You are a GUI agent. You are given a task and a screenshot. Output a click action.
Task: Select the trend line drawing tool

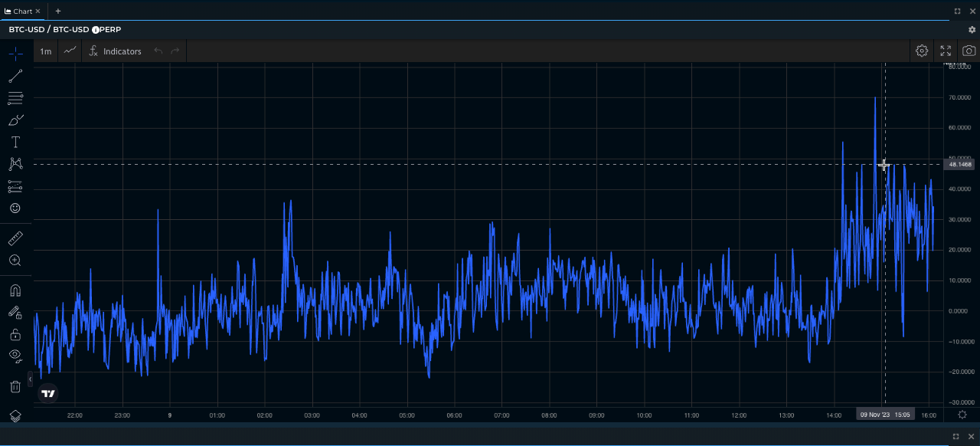coord(15,76)
